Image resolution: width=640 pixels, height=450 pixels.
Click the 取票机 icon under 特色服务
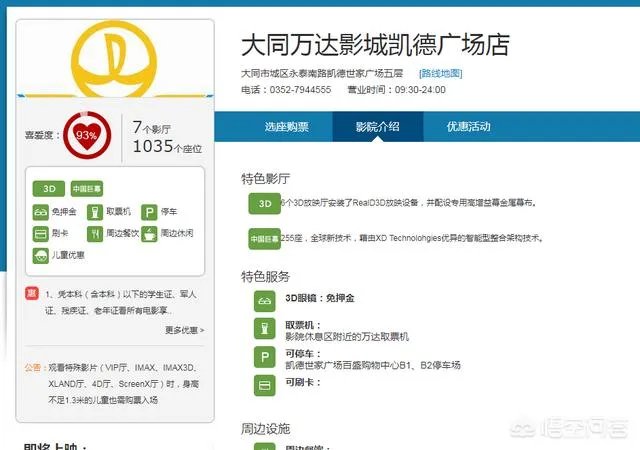coord(264,329)
